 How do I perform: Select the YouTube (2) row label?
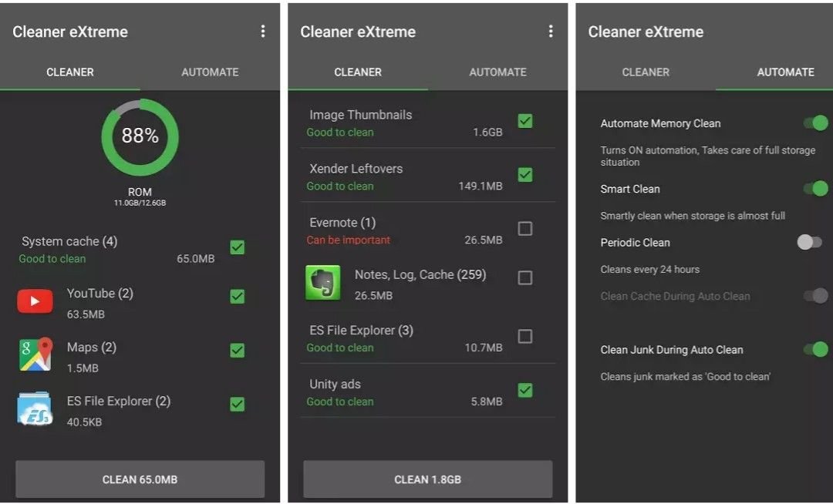(x=99, y=294)
